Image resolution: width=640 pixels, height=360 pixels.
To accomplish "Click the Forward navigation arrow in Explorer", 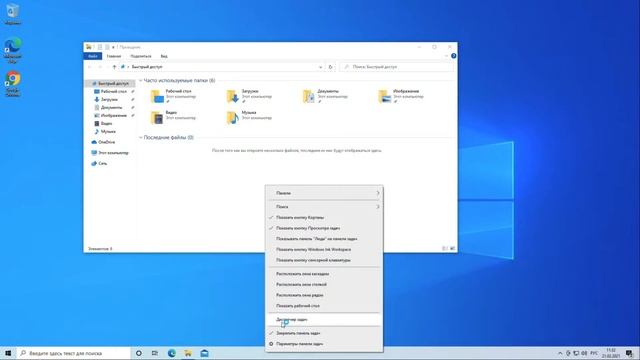I will pyautogui.click(x=100, y=67).
